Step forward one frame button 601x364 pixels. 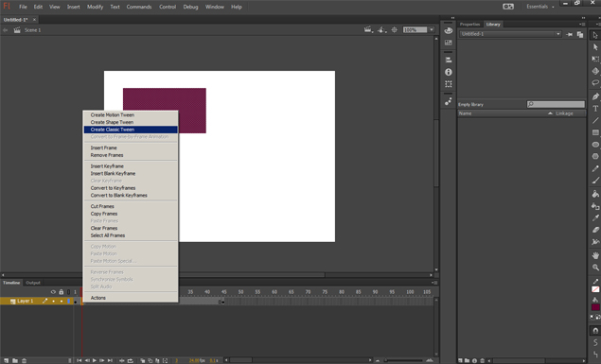pos(102,360)
